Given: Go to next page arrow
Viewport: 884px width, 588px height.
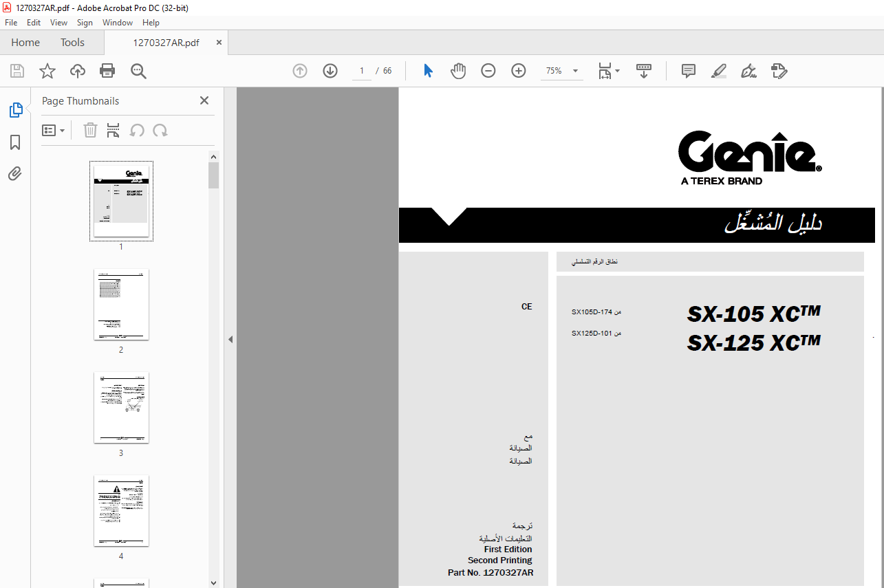Looking at the screenshot, I should coord(330,71).
